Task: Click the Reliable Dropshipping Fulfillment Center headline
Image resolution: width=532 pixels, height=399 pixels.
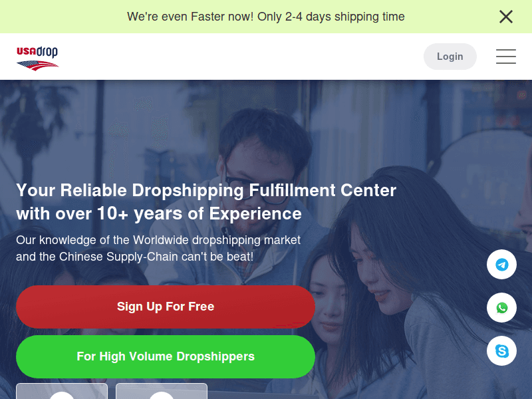Action: pos(206,201)
